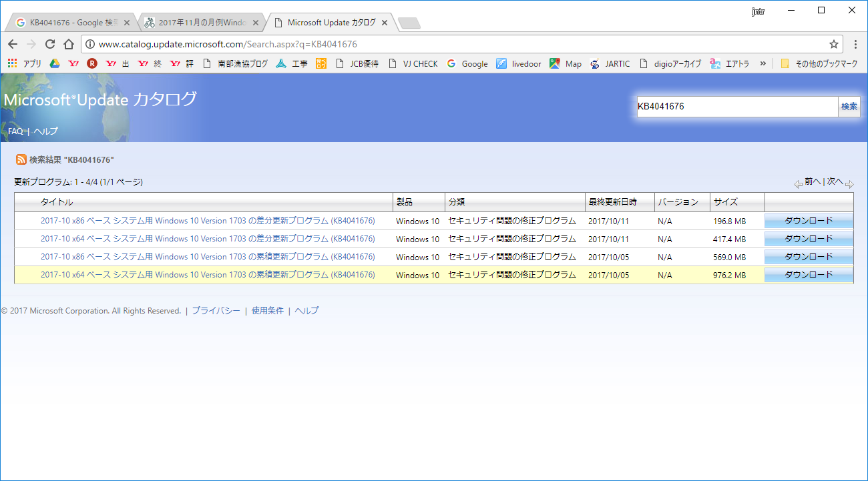
Task: Close the Microsoft Update カタログ tab
Action: [383, 23]
